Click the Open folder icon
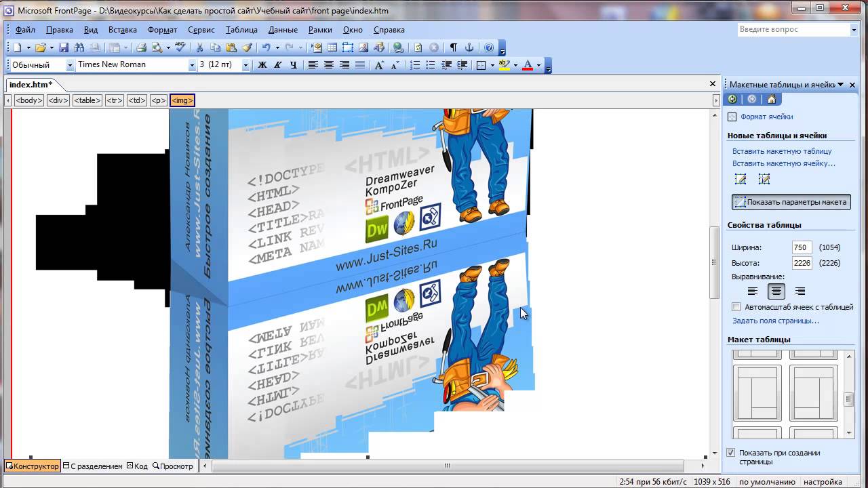Screen dimensions: 868x488 click(41, 47)
